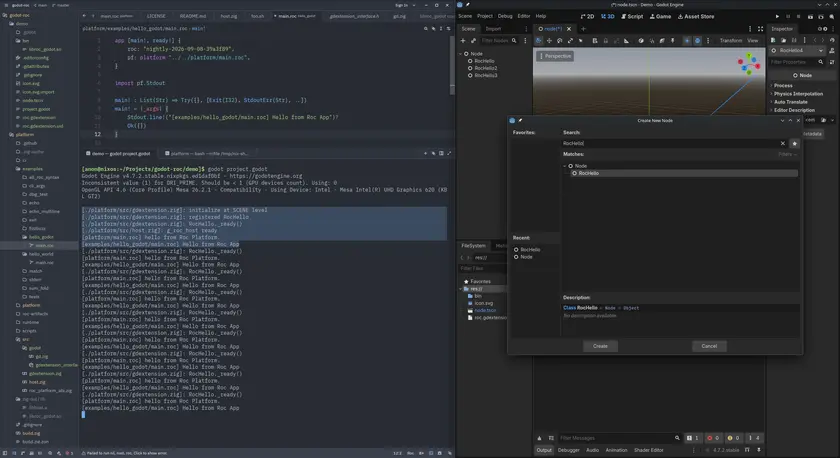Switch to the 2D workspace
The height and width of the screenshot is (458, 840).
[x=588, y=17]
